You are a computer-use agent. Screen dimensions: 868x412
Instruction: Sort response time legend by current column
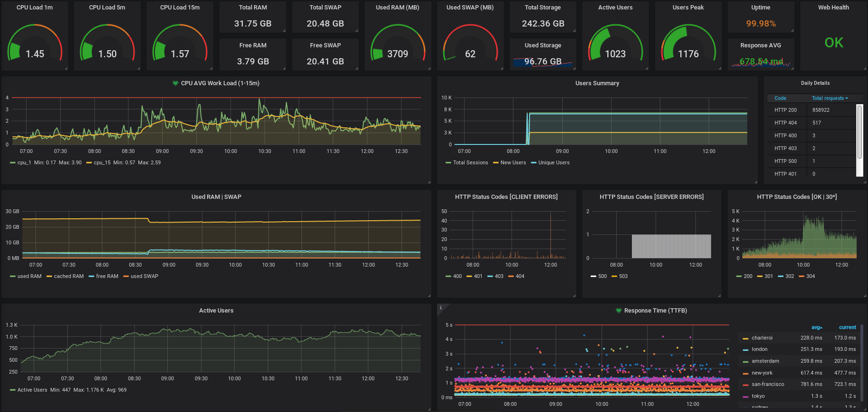click(847, 327)
